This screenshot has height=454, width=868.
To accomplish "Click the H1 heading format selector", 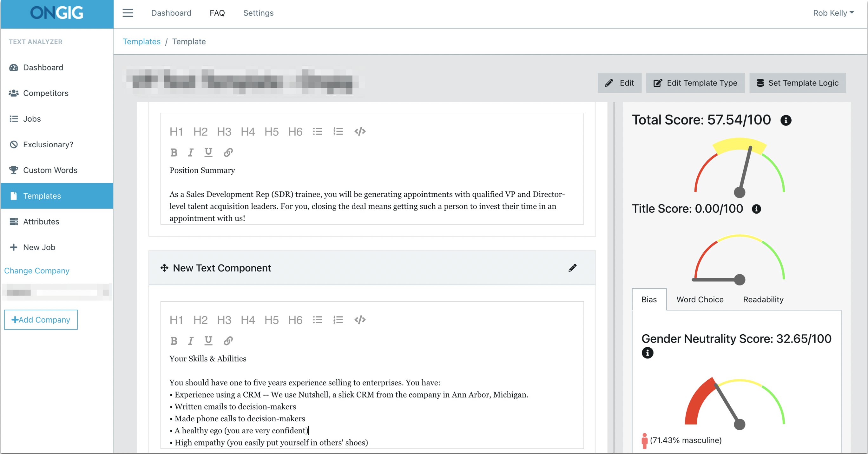I will coord(176,131).
